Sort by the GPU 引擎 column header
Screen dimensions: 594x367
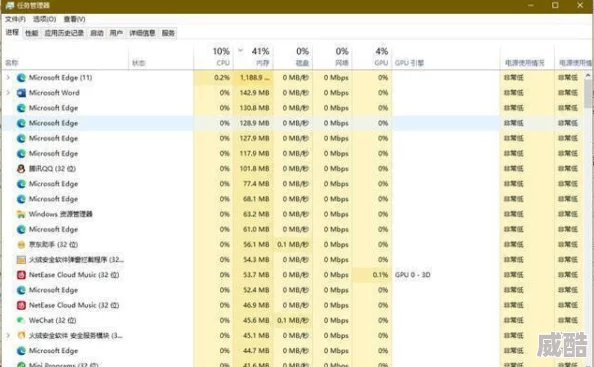[446, 57]
